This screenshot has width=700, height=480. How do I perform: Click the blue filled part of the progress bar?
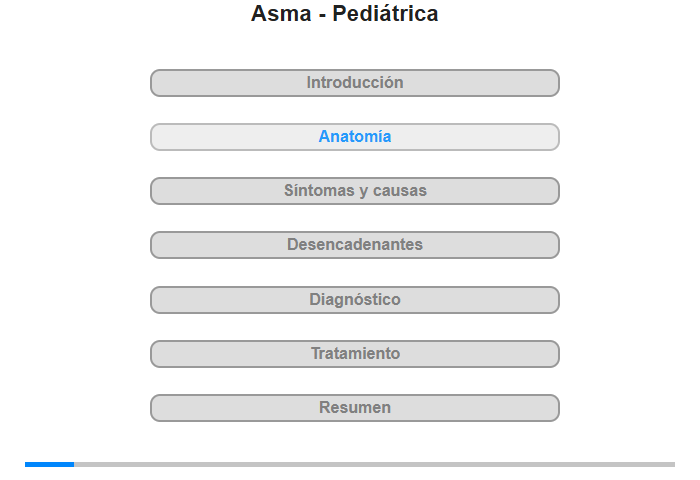point(50,464)
